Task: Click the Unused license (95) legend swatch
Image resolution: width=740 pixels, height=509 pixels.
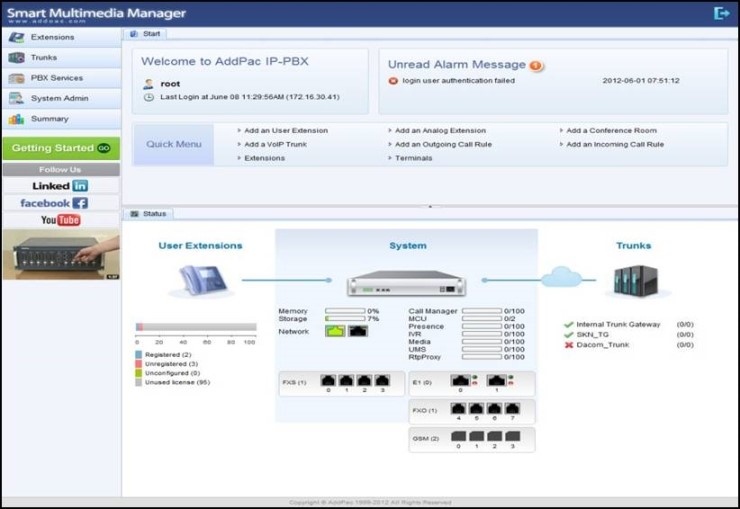Action: click(138, 383)
